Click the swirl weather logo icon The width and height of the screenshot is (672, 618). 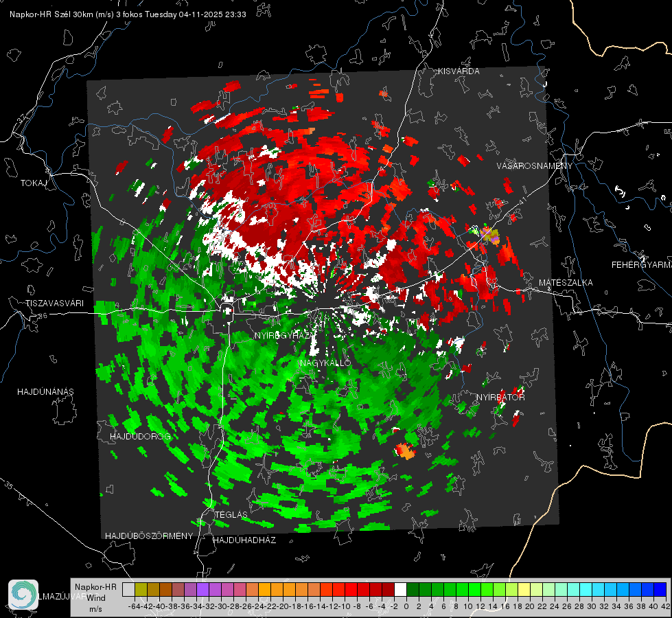coord(23,595)
